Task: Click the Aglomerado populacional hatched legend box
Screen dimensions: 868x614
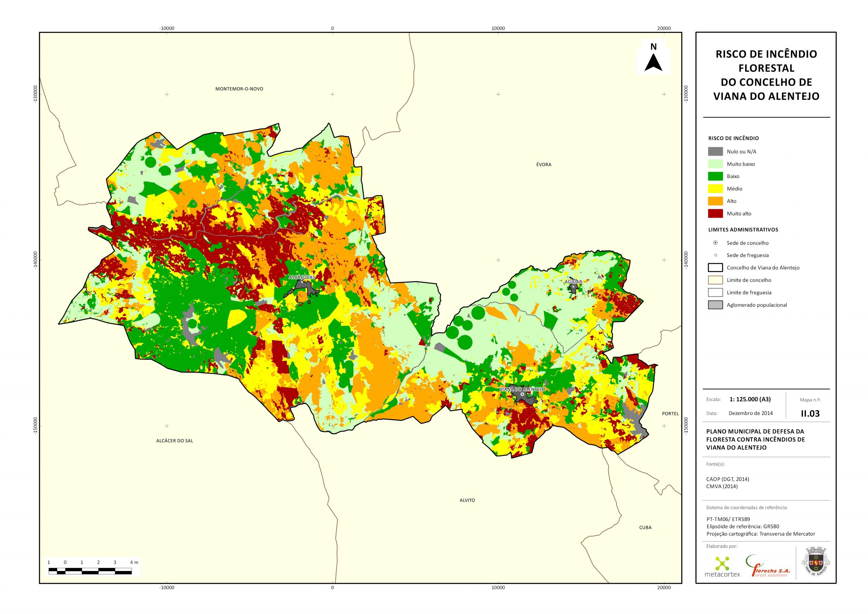Action: pyautogui.click(x=715, y=305)
